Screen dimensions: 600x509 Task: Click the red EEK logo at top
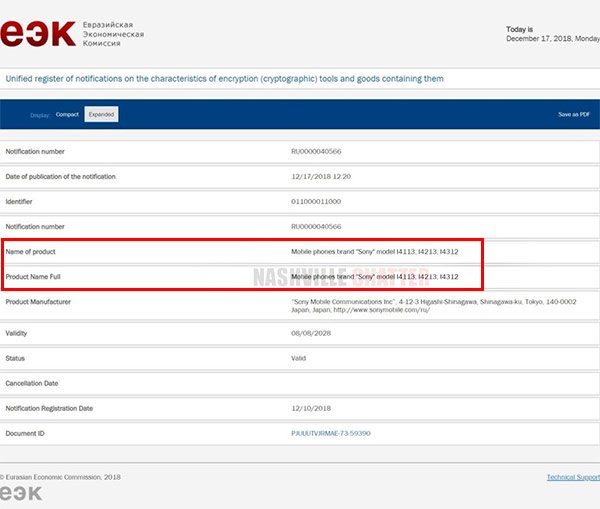[38, 34]
